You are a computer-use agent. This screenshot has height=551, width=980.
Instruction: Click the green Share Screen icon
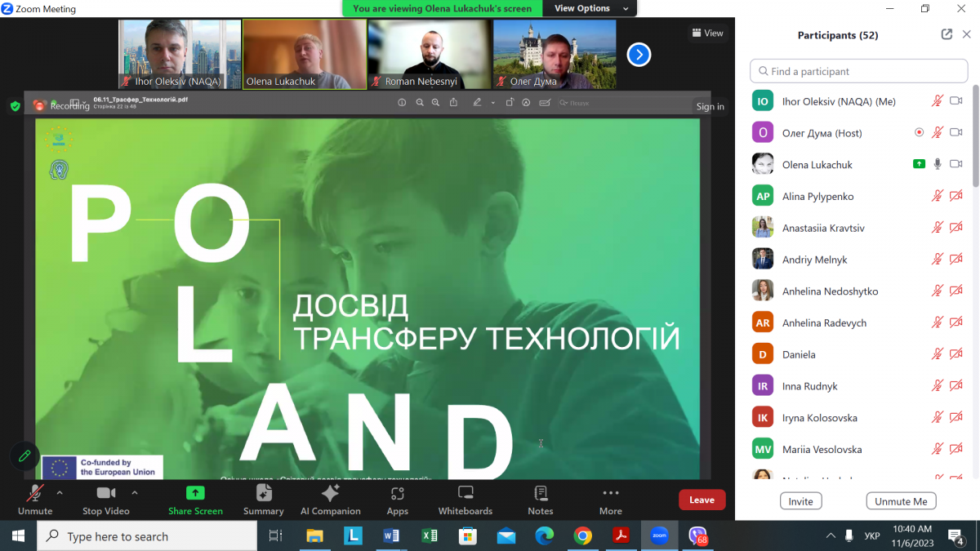(195, 493)
